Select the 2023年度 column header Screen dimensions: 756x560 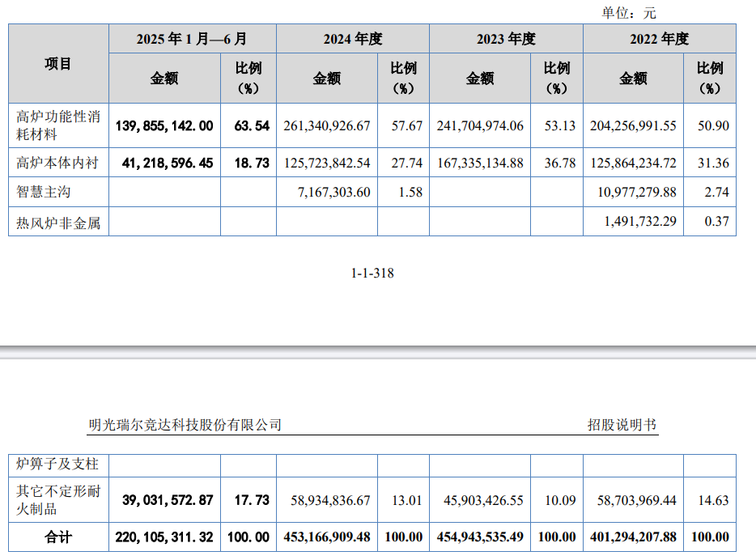pos(505,39)
